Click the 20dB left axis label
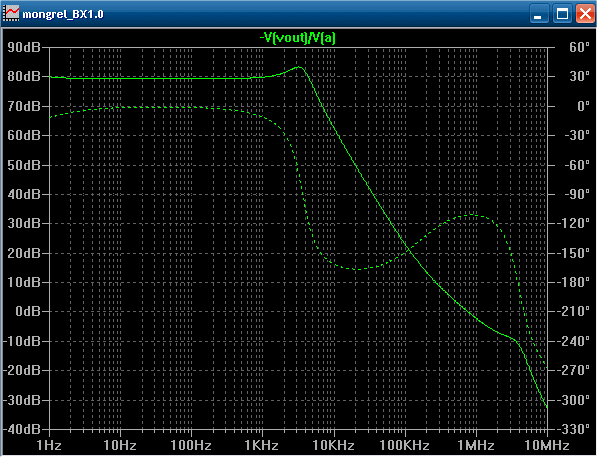Screen dimensions: 597x457 (24, 253)
